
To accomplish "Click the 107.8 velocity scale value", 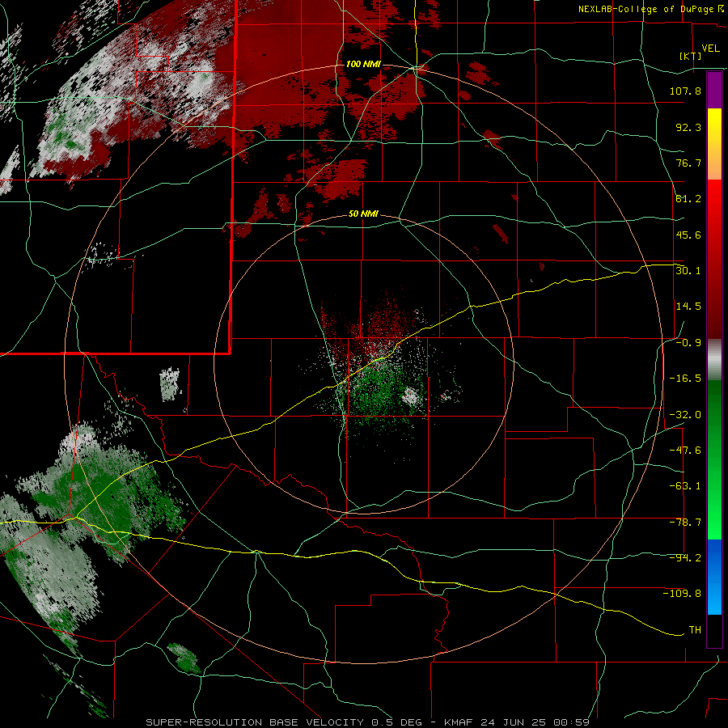I will coord(685,91).
